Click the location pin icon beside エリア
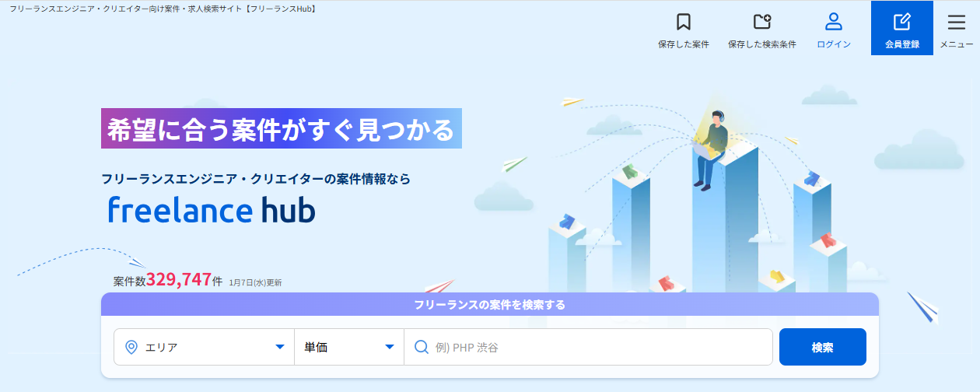The height and width of the screenshot is (392, 980). (131, 347)
